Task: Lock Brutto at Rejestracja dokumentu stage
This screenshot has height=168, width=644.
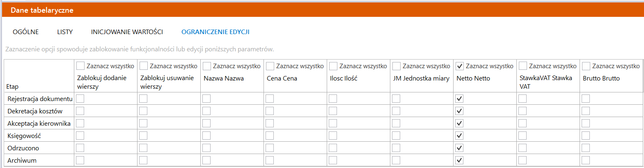Action: (586, 99)
